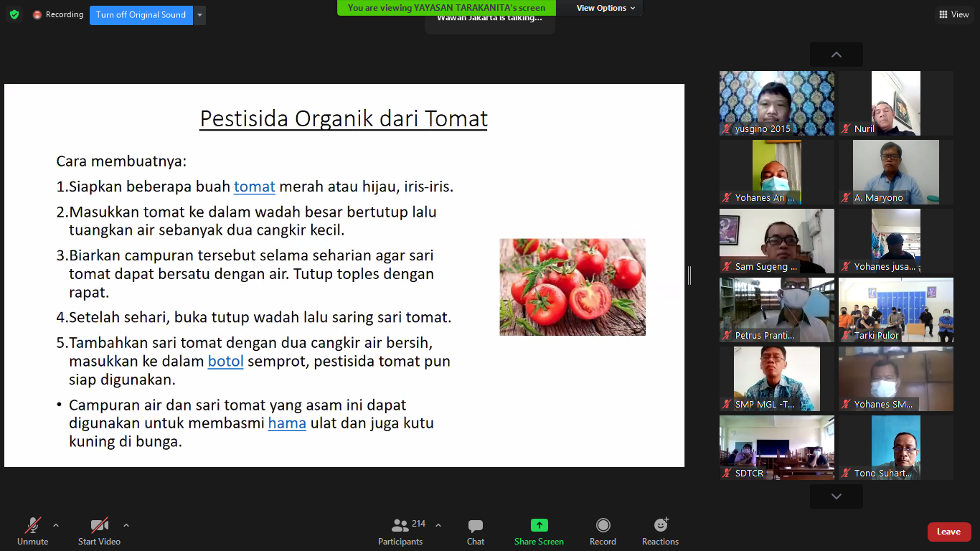
Task: Click muted mic icon on SDTCR tile
Action: click(727, 474)
